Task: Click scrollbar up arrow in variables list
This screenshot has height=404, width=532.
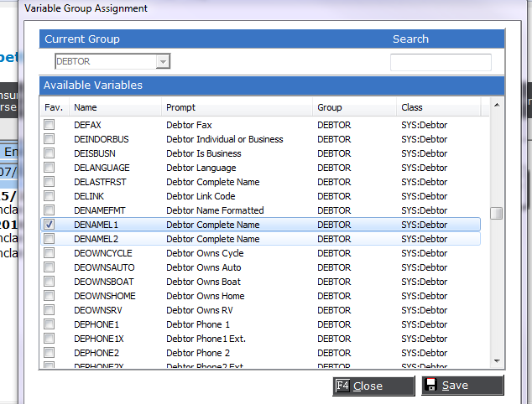Action: [497, 106]
